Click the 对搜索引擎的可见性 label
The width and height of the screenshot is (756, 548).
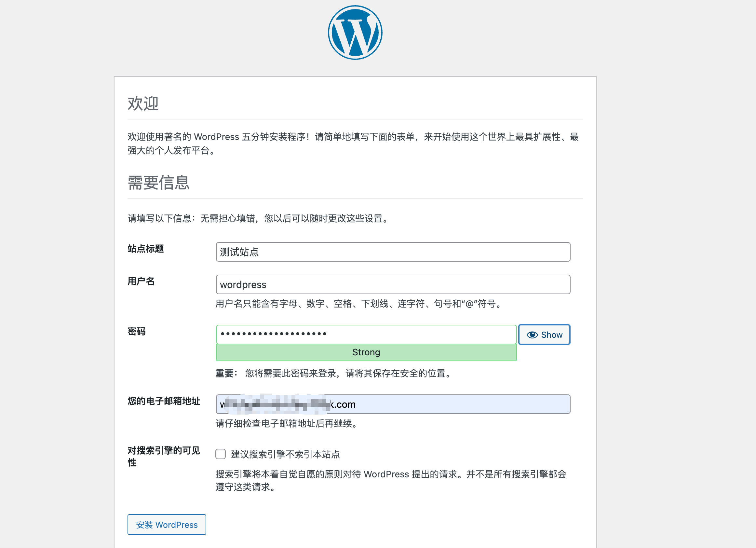pyautogui.click(x=164, y=456)
